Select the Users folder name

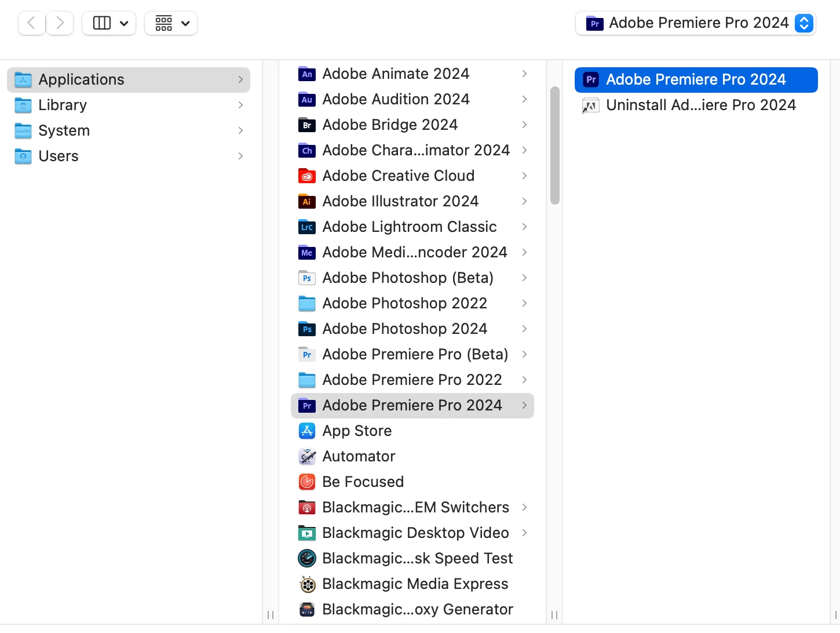[59, 156]
